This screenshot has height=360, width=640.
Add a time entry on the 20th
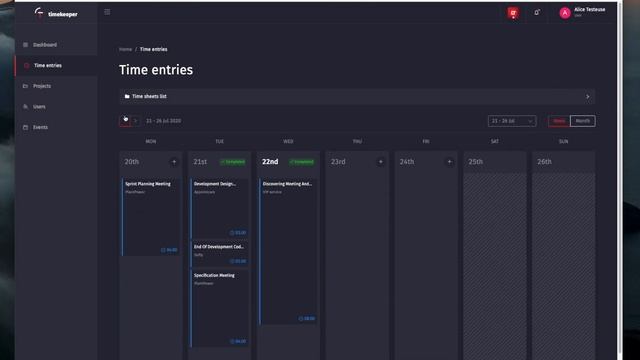coord(174,162)
